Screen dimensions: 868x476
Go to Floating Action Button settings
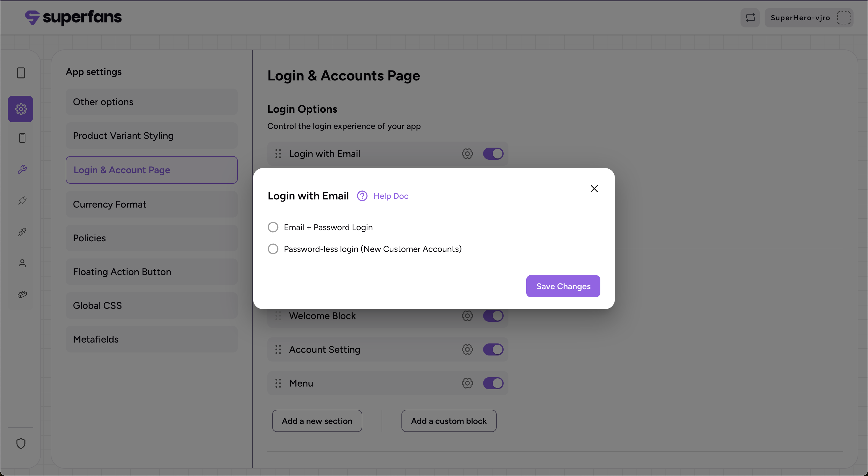152,272
